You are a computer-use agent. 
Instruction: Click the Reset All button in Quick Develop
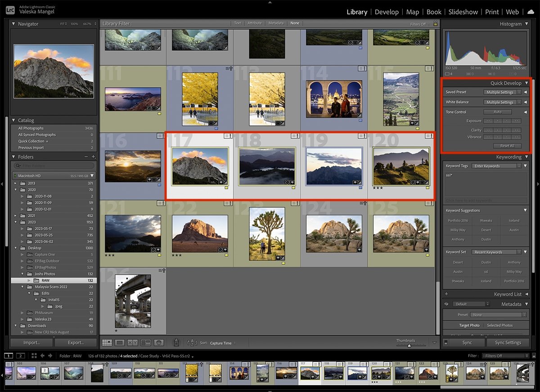pos(507,146)
